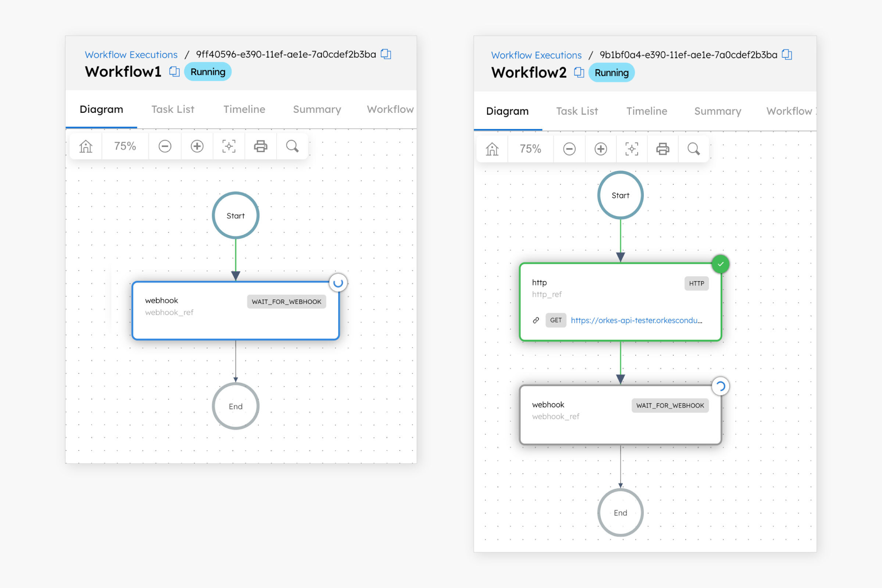Click home icon in Workflow2 diagram toolbar

tap(492, 149)
